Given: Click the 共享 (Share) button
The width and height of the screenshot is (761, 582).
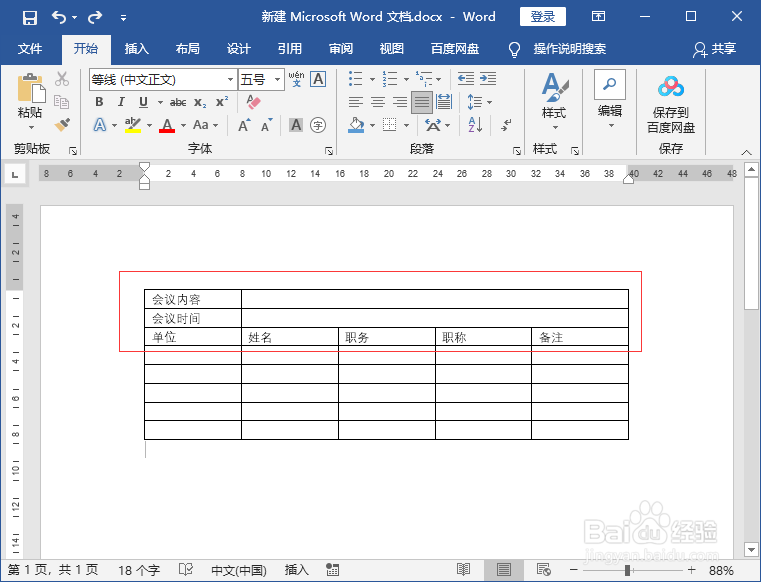Looking at the screenshot, I should 714,49.
